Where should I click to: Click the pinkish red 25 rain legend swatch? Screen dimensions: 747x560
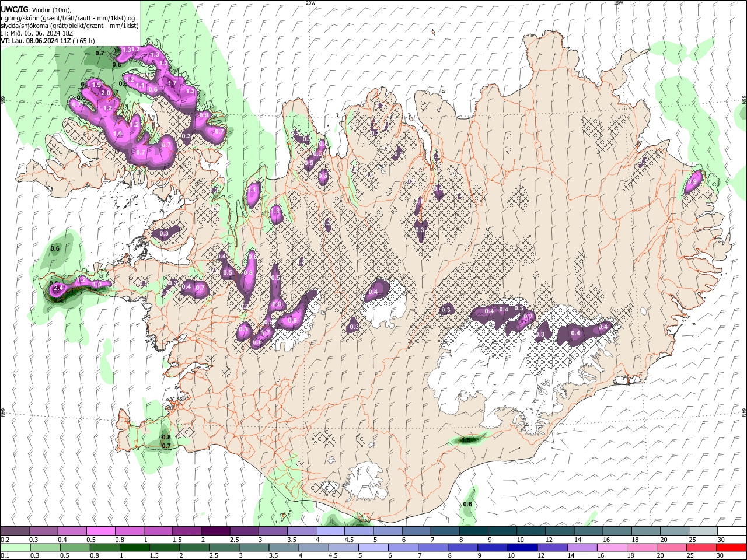[701, 548]
